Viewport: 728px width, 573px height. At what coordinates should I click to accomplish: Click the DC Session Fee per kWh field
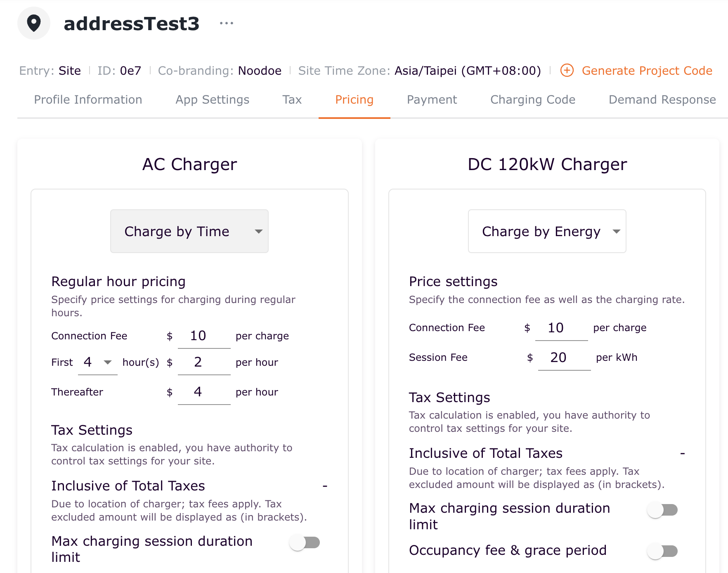[564, 358]
